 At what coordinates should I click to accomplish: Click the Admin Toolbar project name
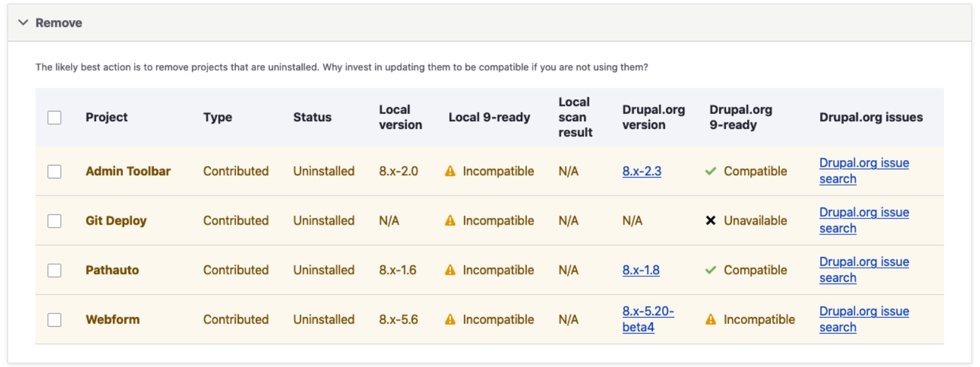[128, 171]
